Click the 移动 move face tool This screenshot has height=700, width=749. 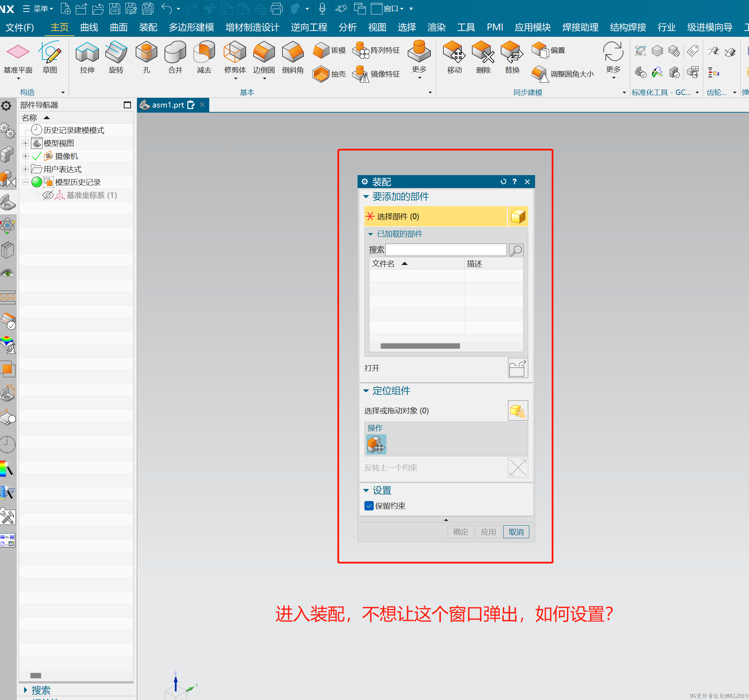(454, 57)
